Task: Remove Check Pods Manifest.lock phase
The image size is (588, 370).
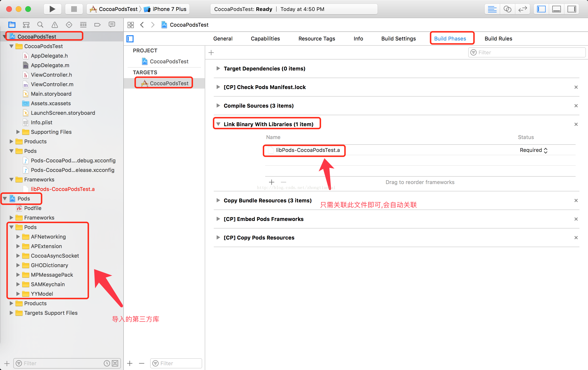Action: pos(576,87)
